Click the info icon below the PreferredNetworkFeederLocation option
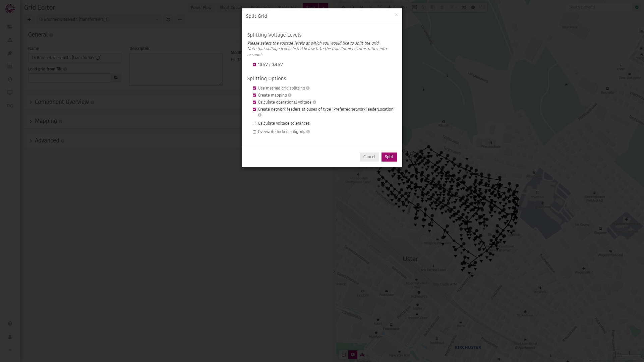 [x=259, y=115]
